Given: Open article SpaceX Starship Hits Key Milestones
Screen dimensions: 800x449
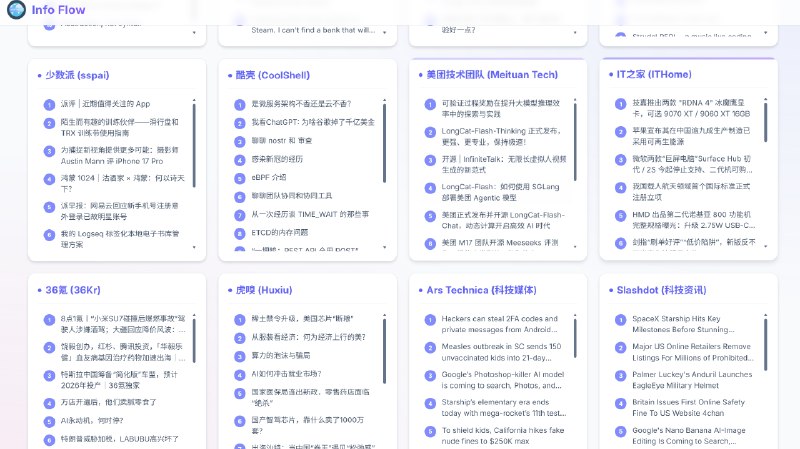Looking at the screenshot, I should tap(684, 324).
